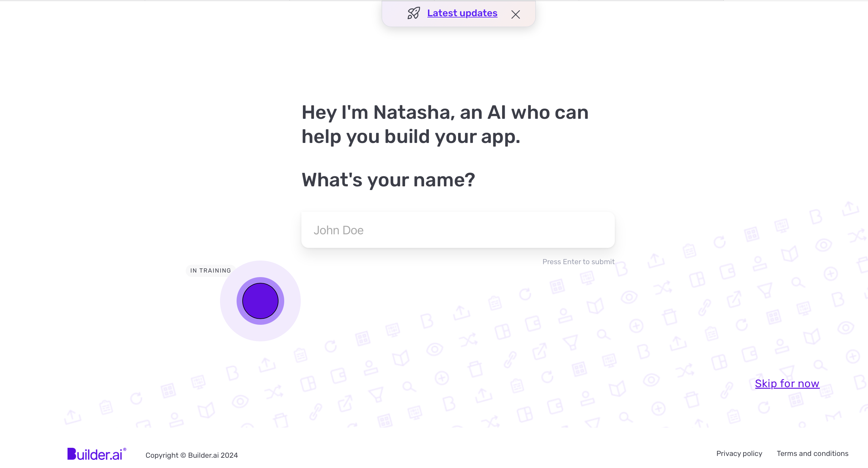Dismiss the Latest updates banner with X
Screen dimensions: 868x468
tap(515, 14)
